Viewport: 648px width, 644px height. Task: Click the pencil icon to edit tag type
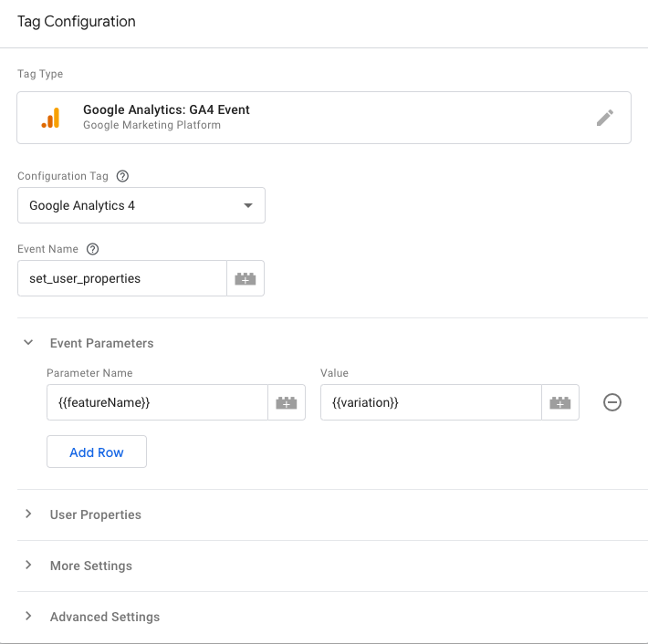pos(604,118)
